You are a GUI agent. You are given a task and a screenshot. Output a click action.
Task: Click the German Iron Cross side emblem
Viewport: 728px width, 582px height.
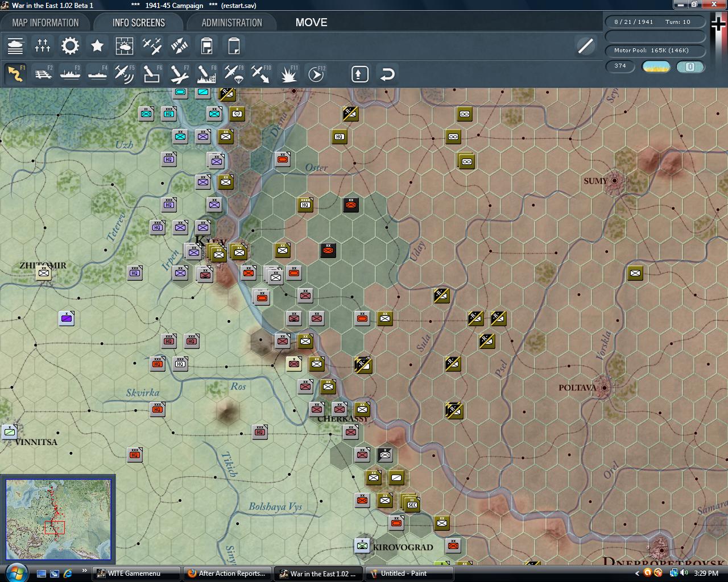[718, 24]
